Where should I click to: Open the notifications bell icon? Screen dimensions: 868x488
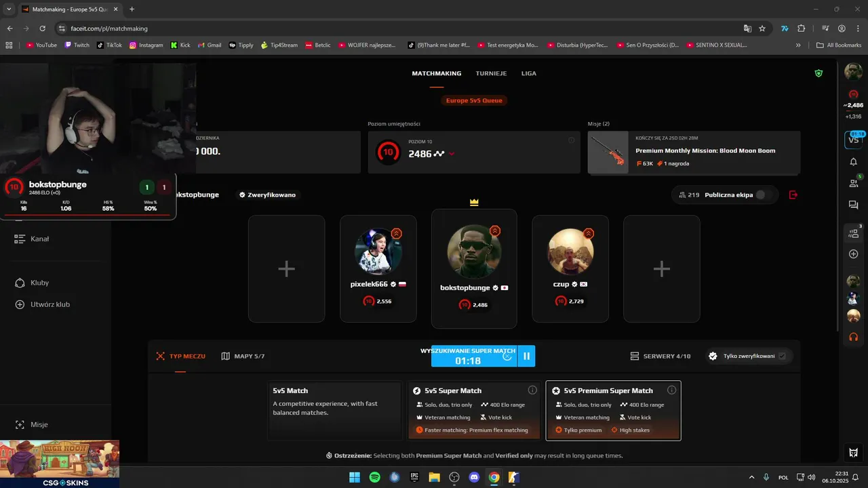pos(853,162)
